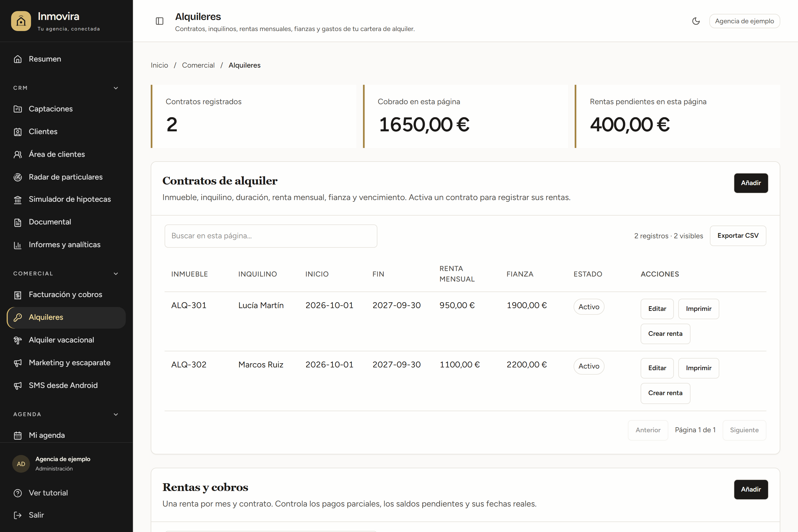
Task: Click the Inmovira house logo icon
Action: pos(21,21)
